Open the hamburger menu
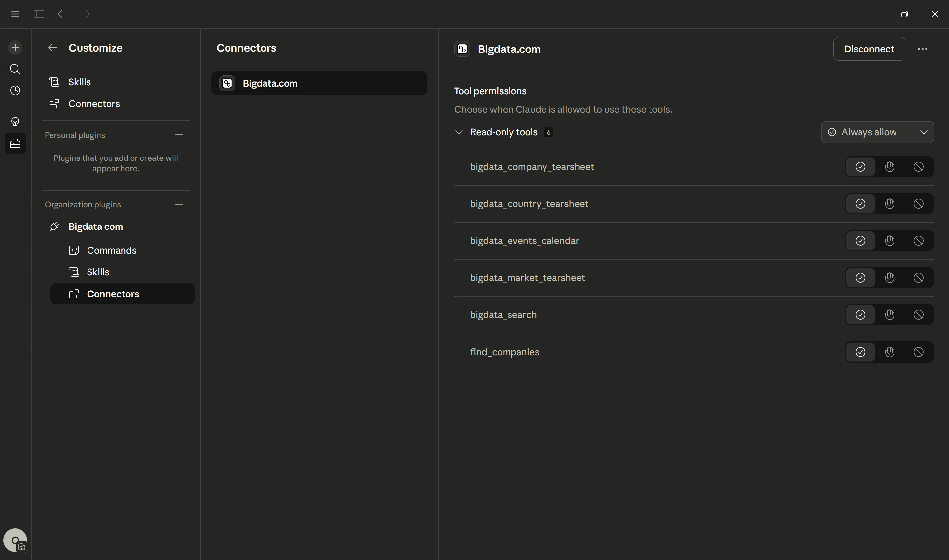The image size is (949, 560). pyautogui.click(x=15, y=14)
